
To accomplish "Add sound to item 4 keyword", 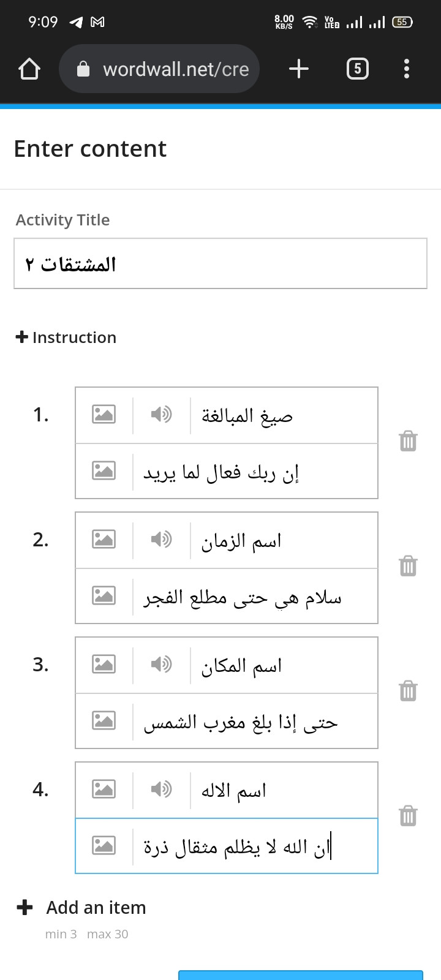I will pos(161,789).
